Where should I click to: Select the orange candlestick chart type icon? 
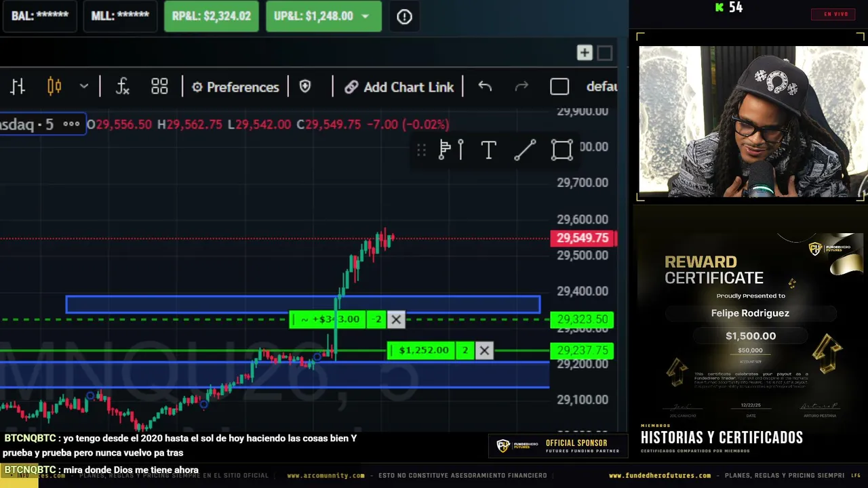[x=54, y=87]
